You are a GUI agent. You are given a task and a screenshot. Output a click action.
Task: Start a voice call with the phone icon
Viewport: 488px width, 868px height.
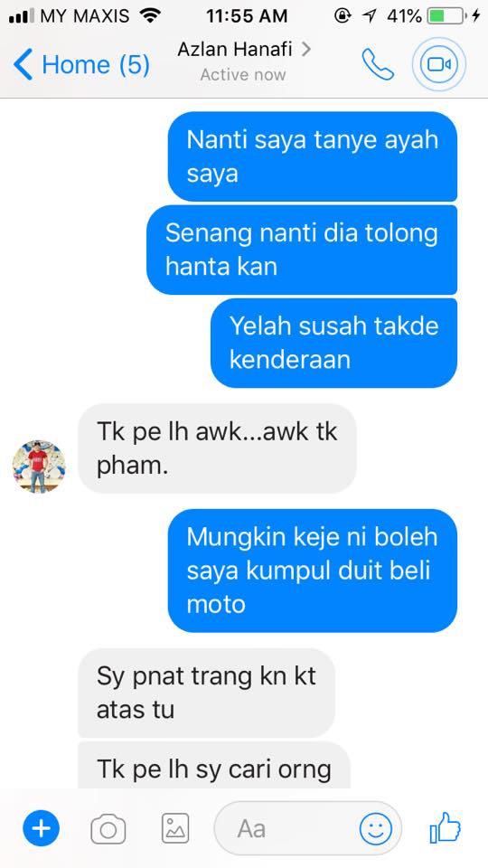click(x=378, y=64)
